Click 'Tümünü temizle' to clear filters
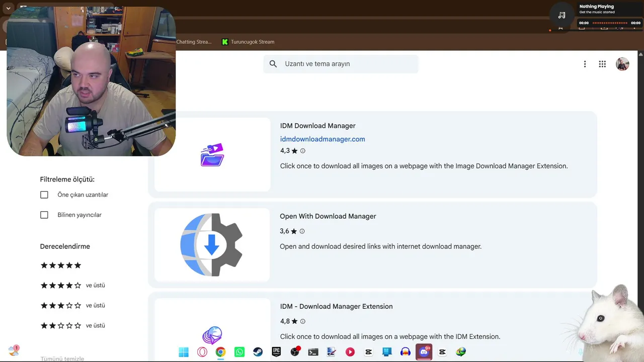 (62, 358)
